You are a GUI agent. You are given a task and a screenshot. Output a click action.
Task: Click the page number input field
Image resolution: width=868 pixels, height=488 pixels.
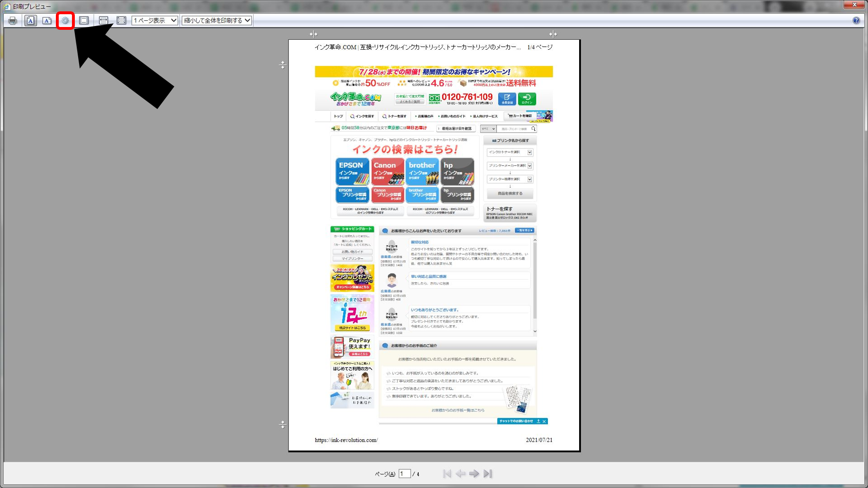coord(404,474)
